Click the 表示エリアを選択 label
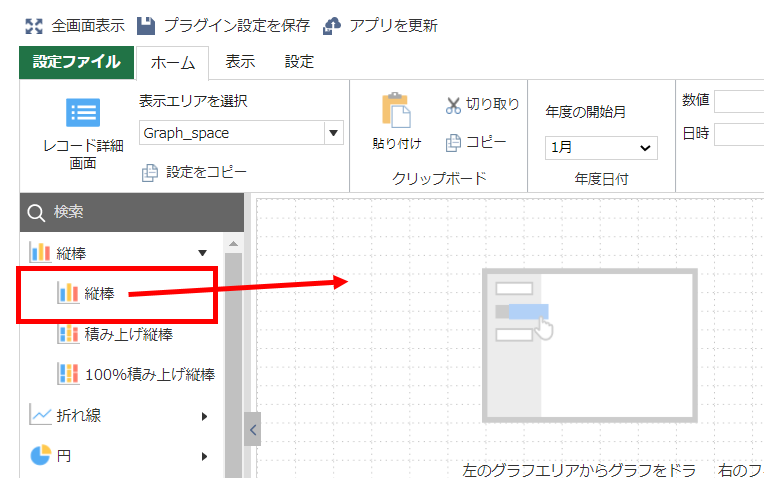The height and width of the screenshot is (478, 764). pyautogui.click(x=193, y=101)
